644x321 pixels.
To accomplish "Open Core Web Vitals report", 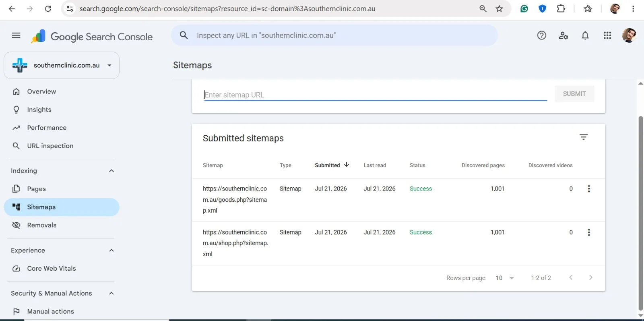I will click(x=61, y=268).
